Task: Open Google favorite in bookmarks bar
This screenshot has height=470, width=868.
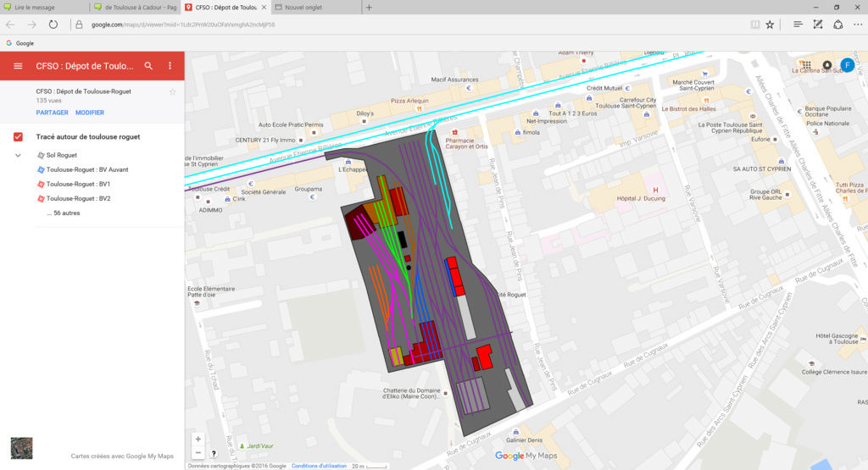Action: [x=20, y=43]
